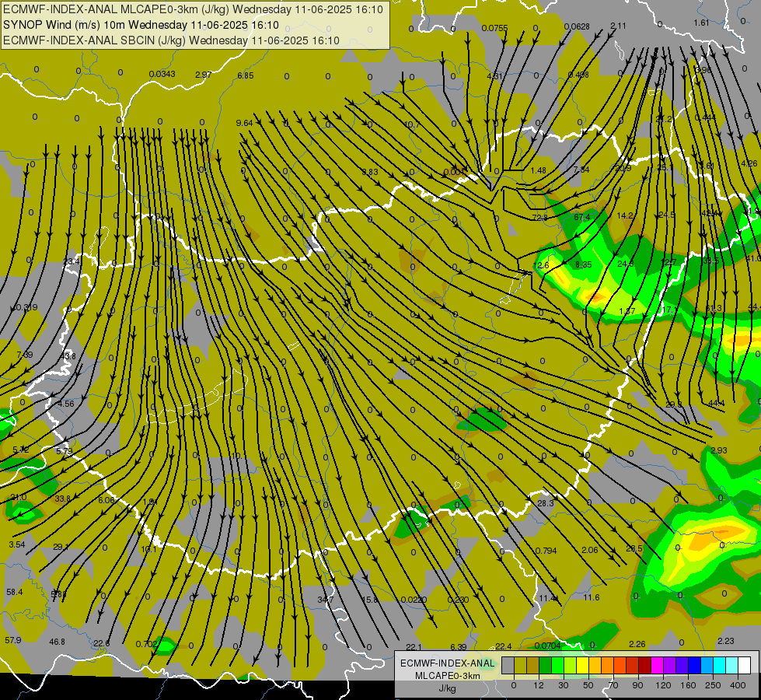
Task: Click the lime yellow-green legend swatch
Action: pyautogui.click(x=571, y=665)
